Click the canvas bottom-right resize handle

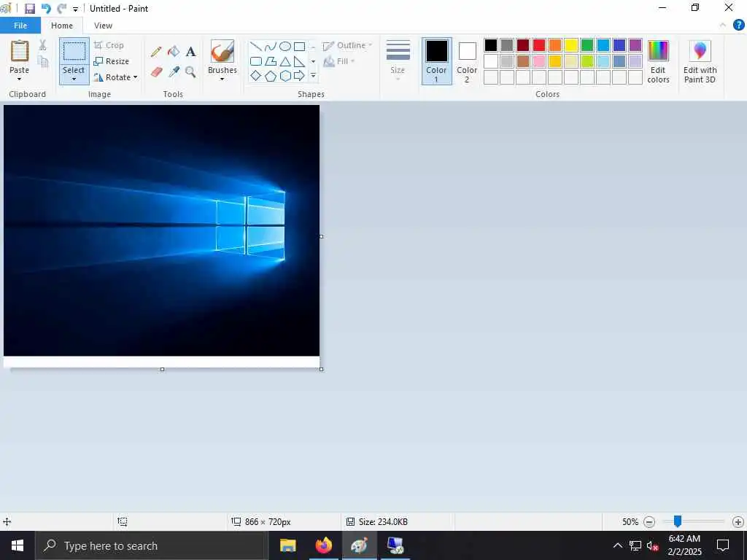click(x=321, y=369)
